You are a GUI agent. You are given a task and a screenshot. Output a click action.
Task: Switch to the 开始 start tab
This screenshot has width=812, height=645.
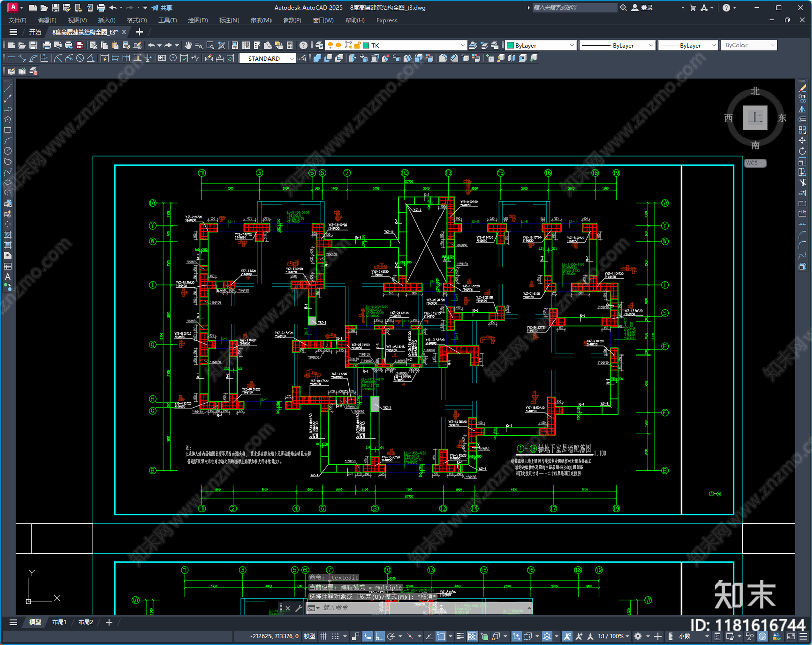tap(35, 32)
